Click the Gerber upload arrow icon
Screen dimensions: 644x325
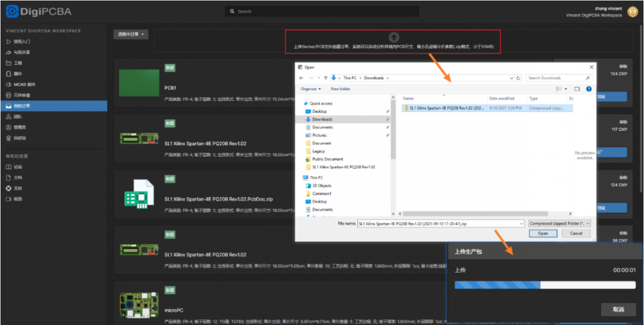(393, 37)
